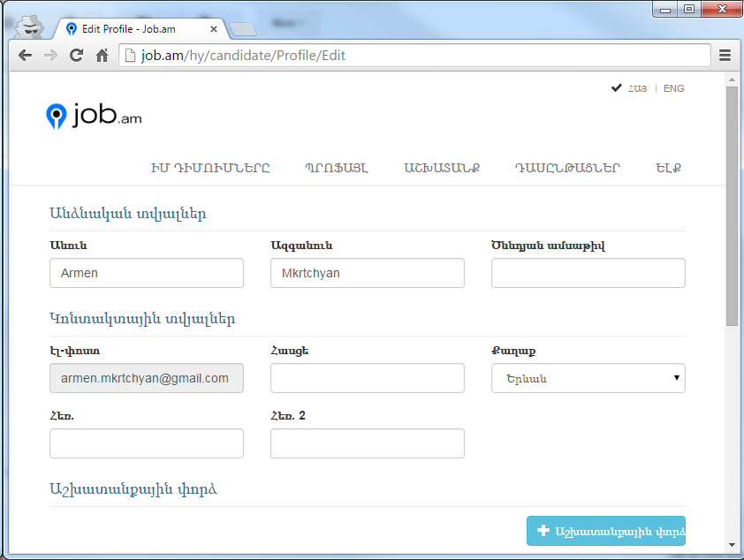Image resolution: width=744 pixels, height=560 pixels.
Task: Open ՊՐՈՖԱՅԼ menu item
Action: point(337,168)
